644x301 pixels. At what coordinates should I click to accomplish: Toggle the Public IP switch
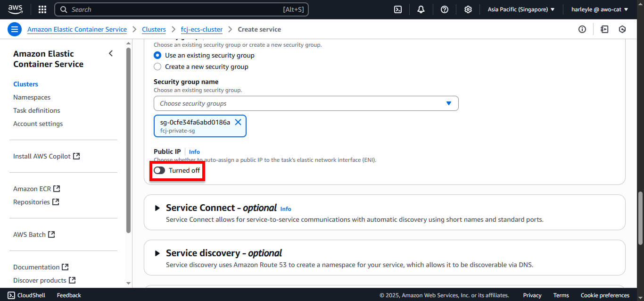159,170
